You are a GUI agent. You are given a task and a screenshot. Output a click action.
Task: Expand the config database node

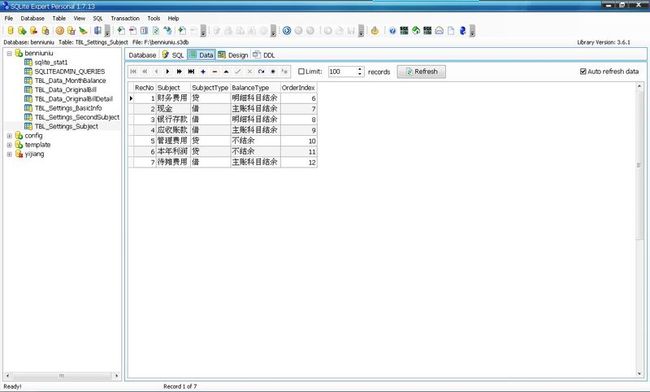click(x=9, y=136)
